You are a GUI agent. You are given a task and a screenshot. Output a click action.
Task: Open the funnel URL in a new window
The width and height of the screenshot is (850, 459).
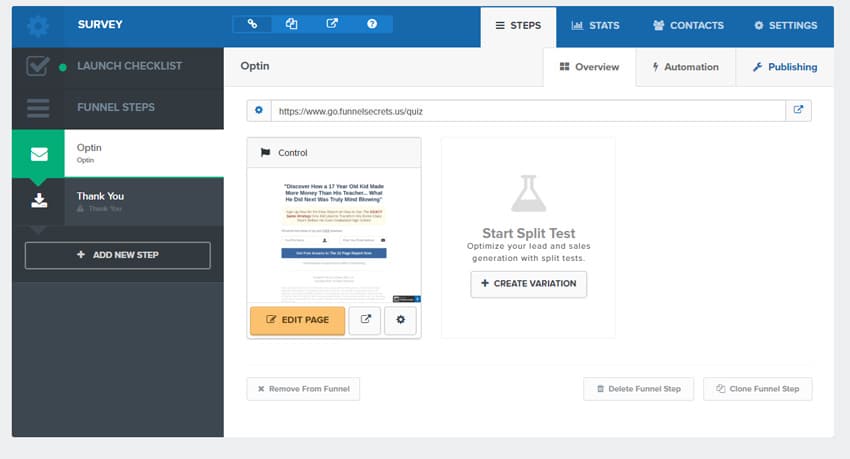[x=798, y=110]
